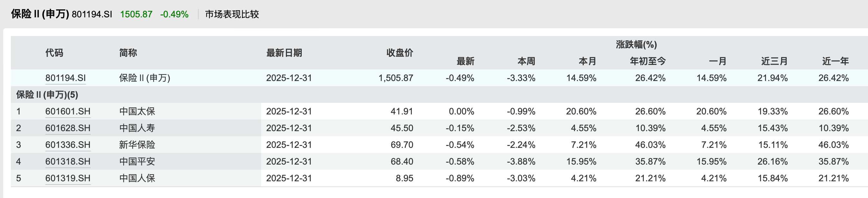Open stock link 601318.SH for 中国平安

[68, 161]
